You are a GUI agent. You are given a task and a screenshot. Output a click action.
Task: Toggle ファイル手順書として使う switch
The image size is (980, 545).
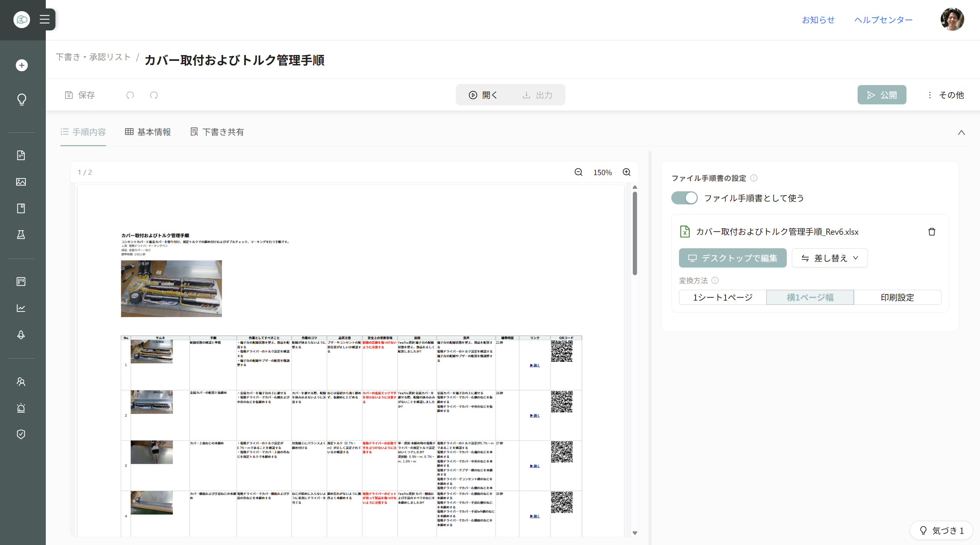click(684, 198)
